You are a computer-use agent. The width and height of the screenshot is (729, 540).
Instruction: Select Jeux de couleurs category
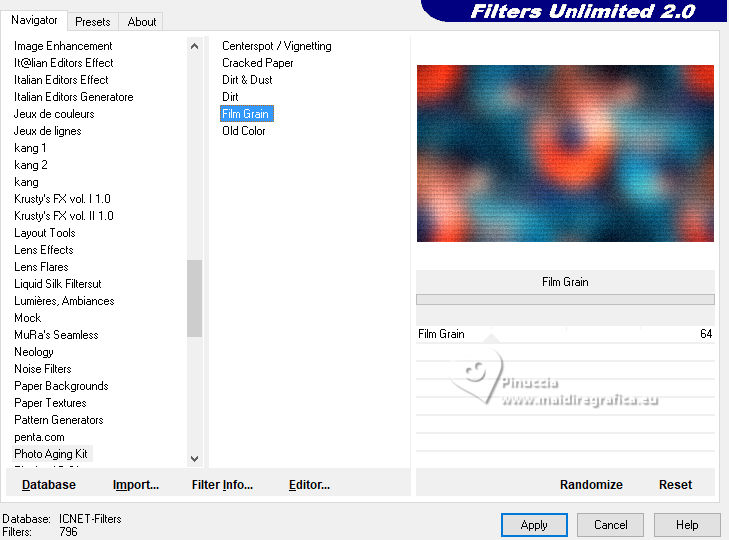tap(54, 114)
